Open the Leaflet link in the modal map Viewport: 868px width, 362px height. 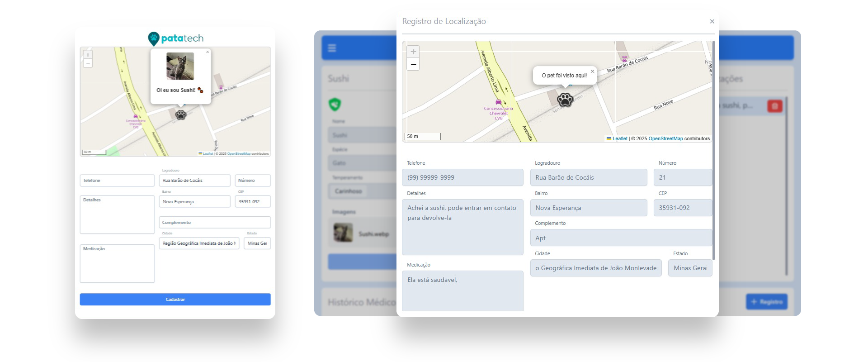tap(619, 138)
